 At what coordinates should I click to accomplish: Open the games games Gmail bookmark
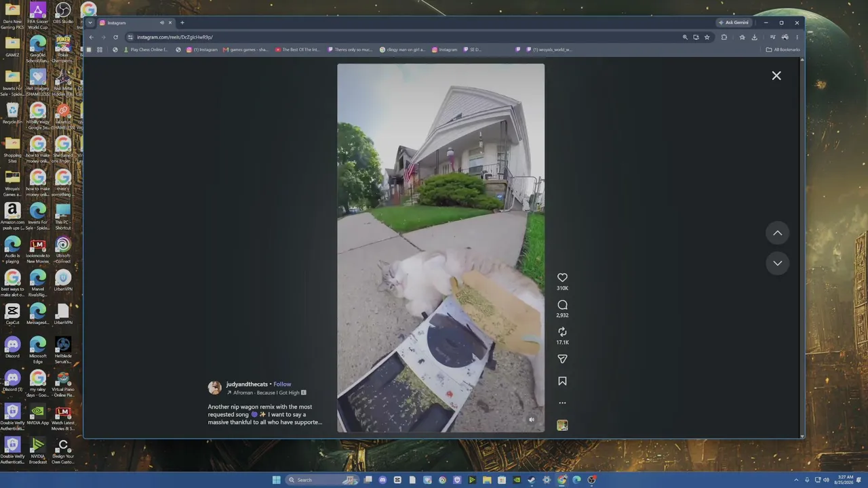[x=246, y=49]
